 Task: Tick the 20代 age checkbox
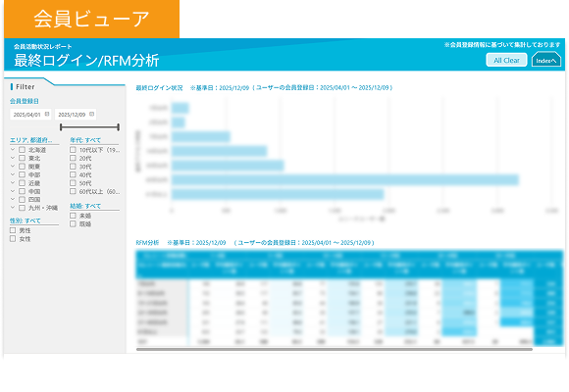click(73, 158)
